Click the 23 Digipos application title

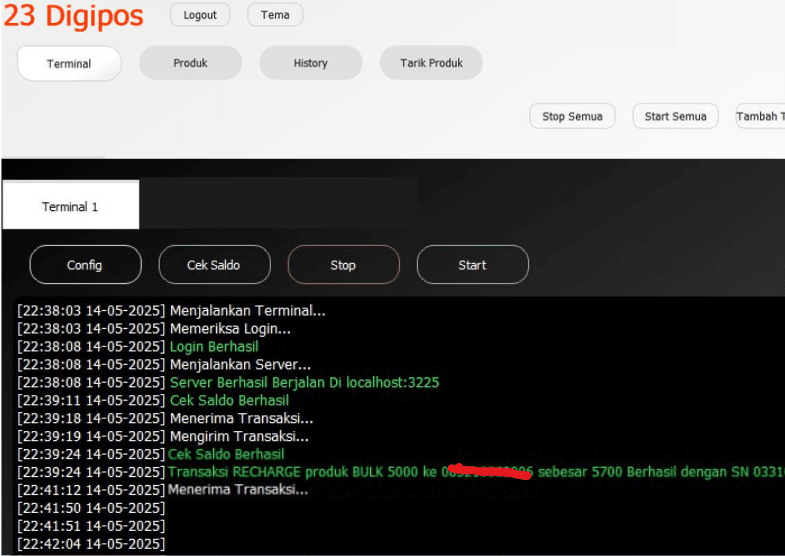[x=74, y=16]
